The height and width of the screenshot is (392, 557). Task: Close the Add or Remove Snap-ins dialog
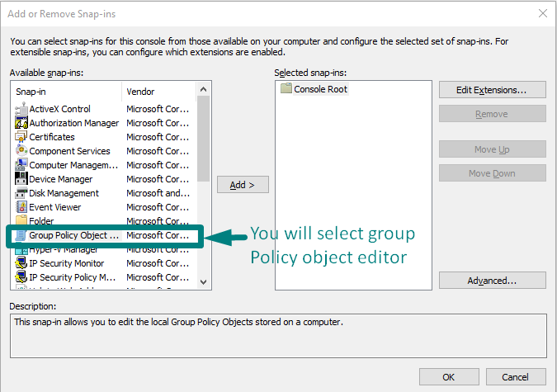[x=542, y=13]
